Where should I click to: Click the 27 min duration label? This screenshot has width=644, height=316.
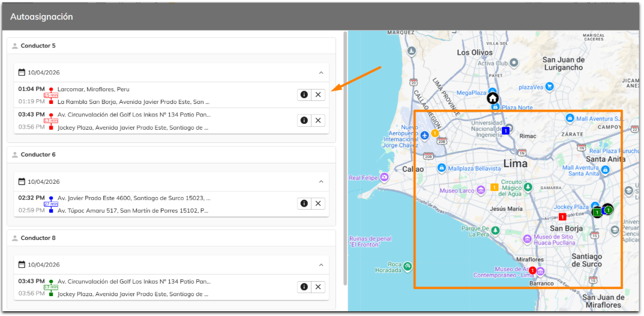51,204
